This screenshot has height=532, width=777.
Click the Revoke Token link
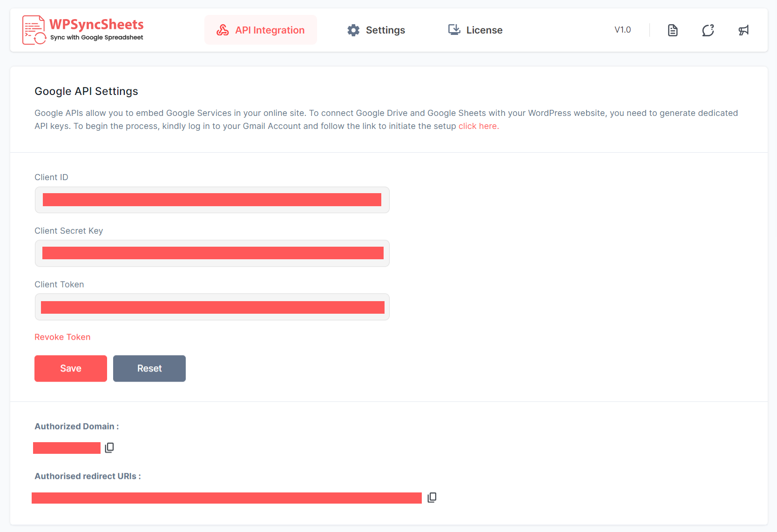coord(62,337)
